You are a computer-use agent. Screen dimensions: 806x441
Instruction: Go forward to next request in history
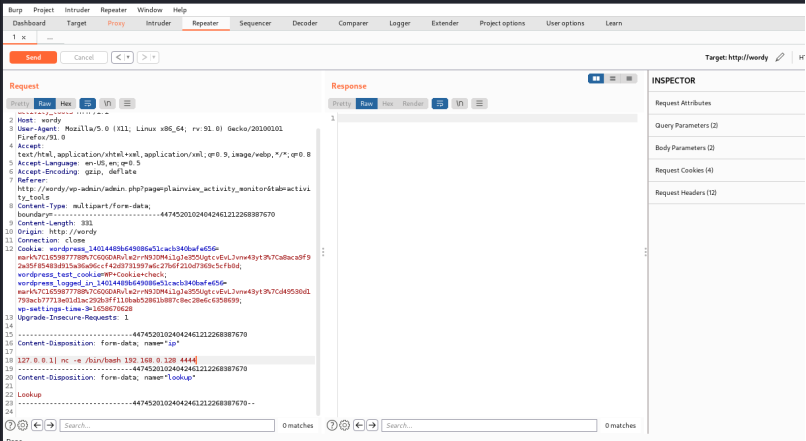click(144, 58)
